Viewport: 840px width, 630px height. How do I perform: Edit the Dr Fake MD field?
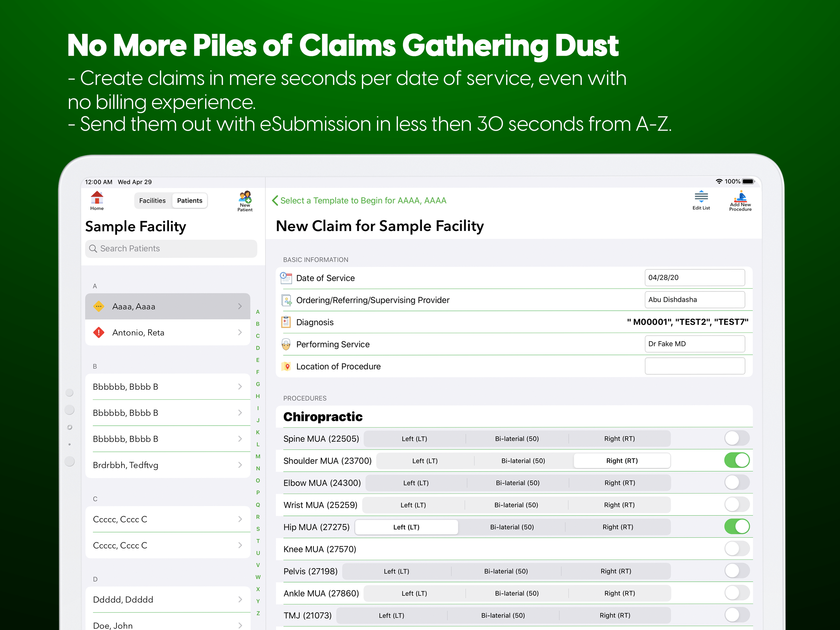coord(695,344)
